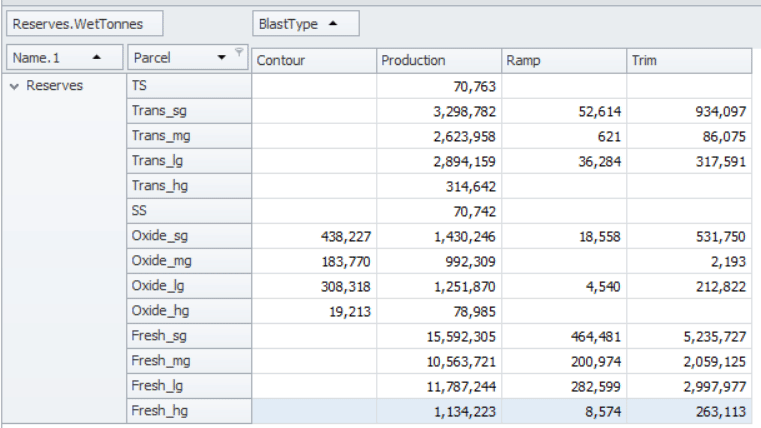This screenshot has width=761, height=428.
Task: Collapse the Reserves row group
Action: point(14,86)
